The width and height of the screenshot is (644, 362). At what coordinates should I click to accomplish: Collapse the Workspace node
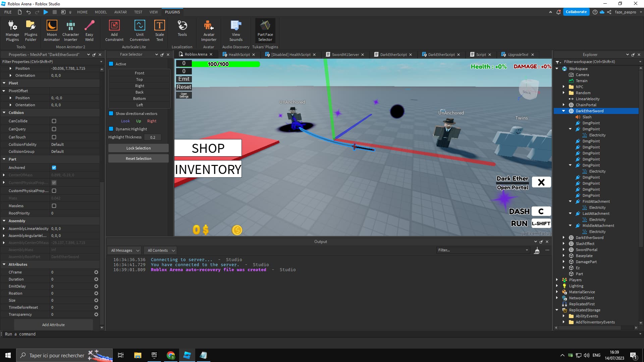coord(557,69)
